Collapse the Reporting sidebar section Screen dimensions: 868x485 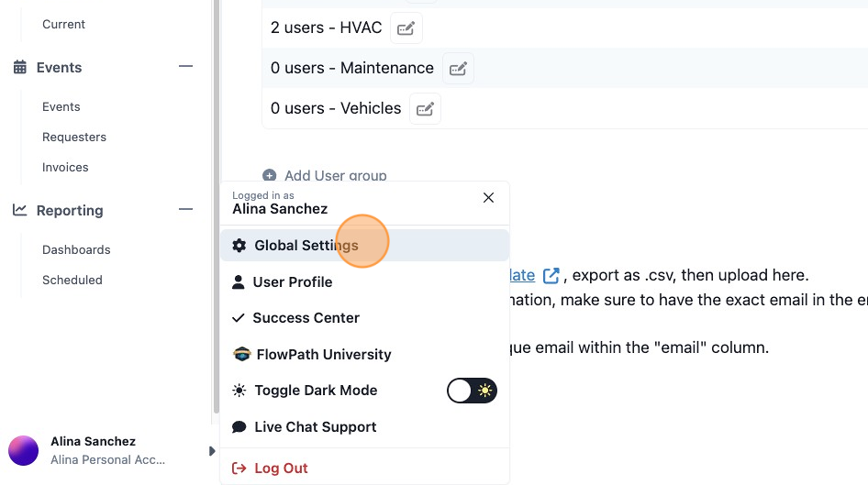pyautogui.click(x=185, y=210)
